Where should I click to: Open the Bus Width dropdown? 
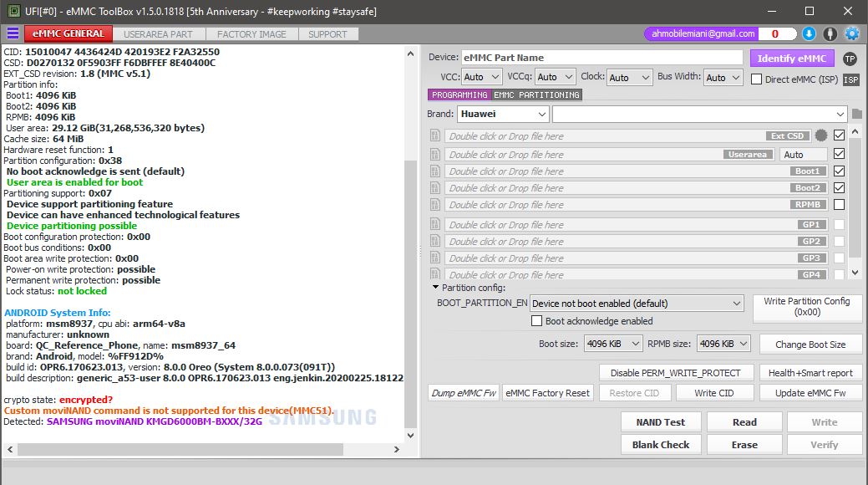pos(723,77)
